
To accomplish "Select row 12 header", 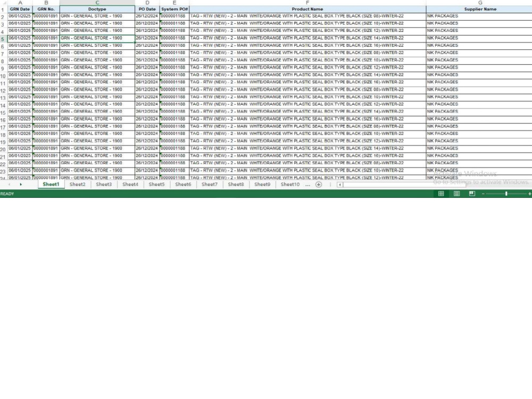I will click(3, 90).
